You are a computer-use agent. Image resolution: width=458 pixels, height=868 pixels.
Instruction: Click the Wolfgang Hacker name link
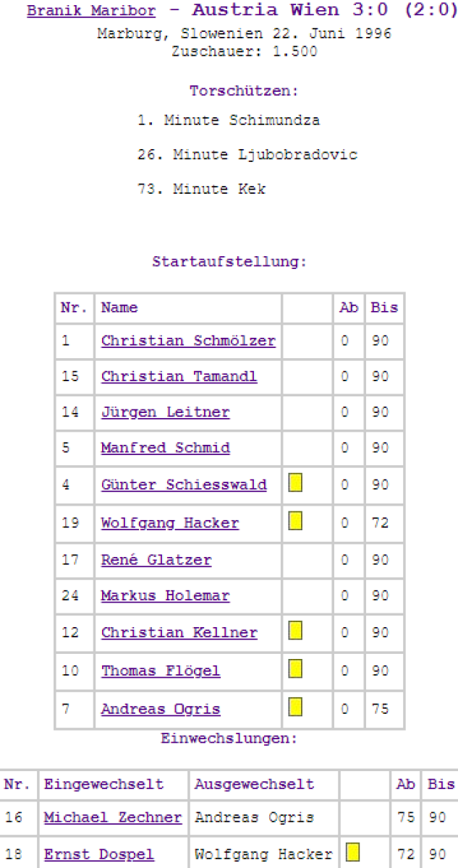170,523
